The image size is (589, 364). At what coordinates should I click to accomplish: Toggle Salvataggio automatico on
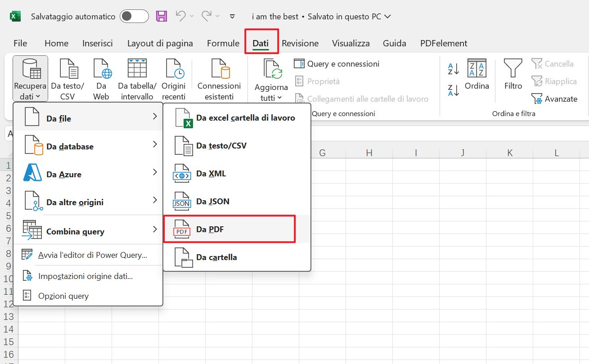click(134, 16)
